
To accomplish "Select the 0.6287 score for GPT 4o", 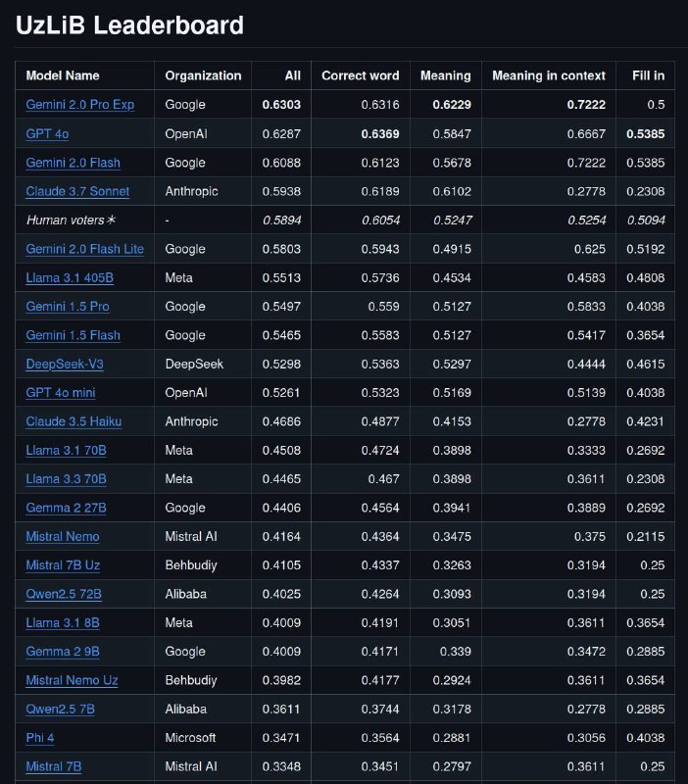I will pyautogui.click(x=281, y=133).
